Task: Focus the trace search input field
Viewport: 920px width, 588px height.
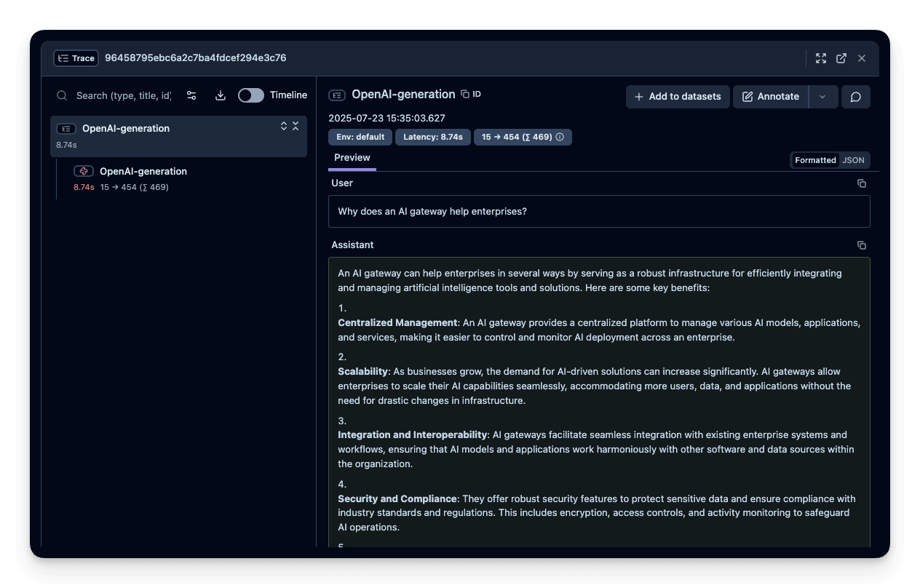Action: click(123, 95)
